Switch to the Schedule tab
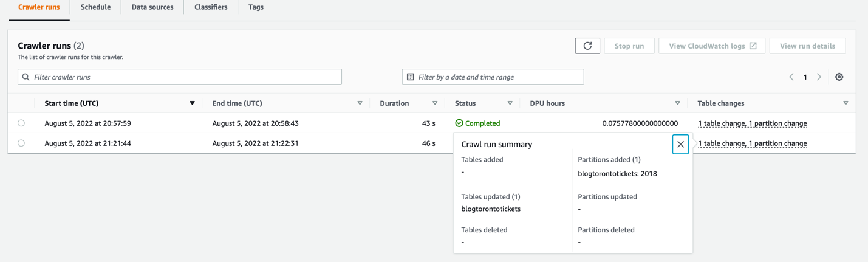This screenshot has width=868, height=262. (x=95, y=7)
